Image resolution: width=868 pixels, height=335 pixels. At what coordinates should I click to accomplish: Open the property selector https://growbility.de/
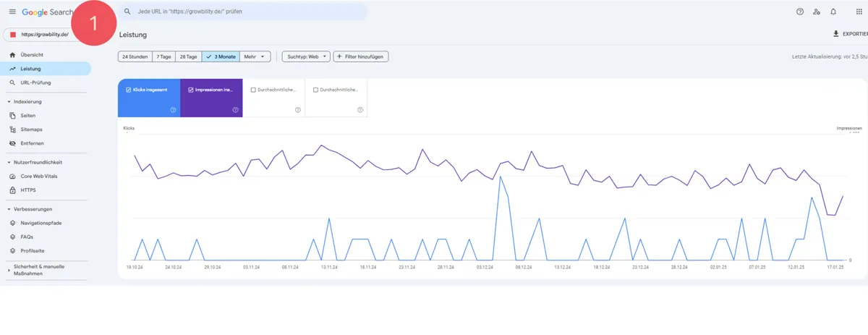tap(46, 34)
